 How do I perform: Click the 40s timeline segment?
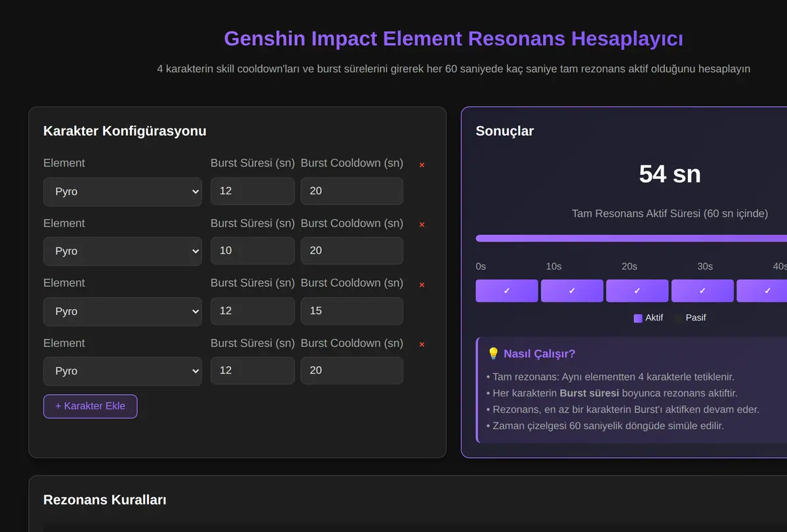click(762, 291)
